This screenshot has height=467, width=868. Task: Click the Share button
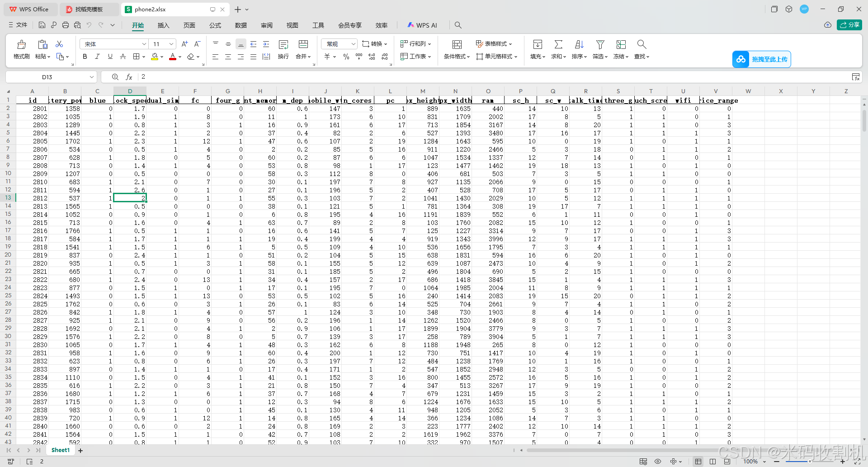(849, 25)
